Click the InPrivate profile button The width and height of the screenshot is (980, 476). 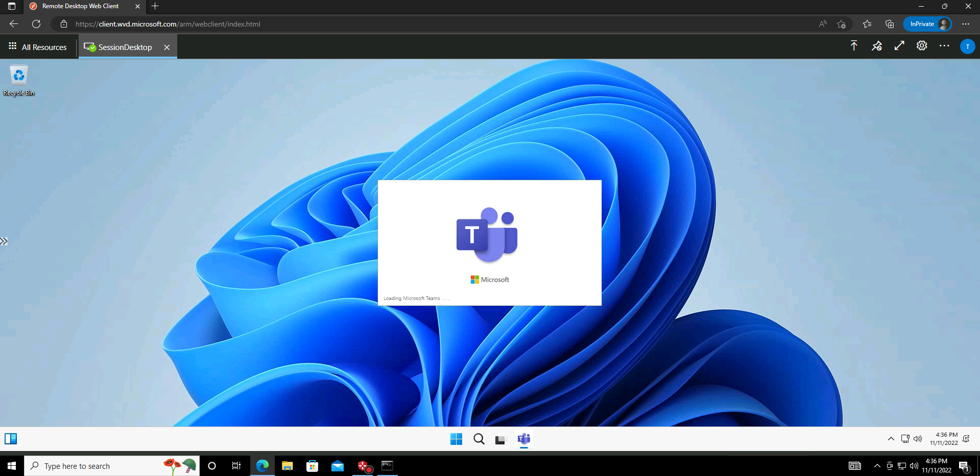[x=927, y=24]
